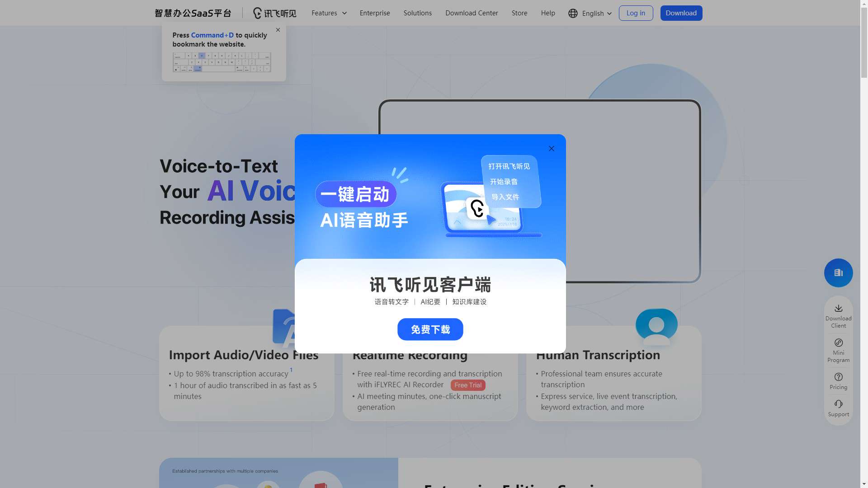868x488 pixels.
Task: Click the ear logo in popup illustration
Action: [x=477, y=208]
